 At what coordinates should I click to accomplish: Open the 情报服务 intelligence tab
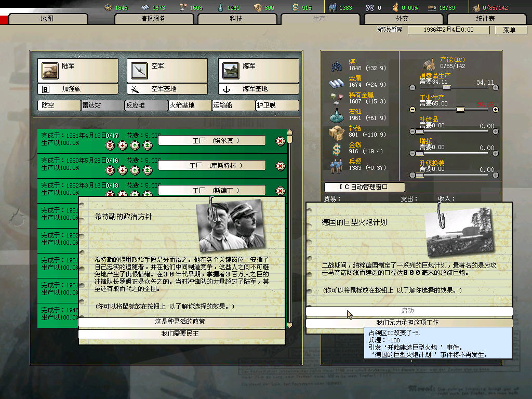pos(154,19)
